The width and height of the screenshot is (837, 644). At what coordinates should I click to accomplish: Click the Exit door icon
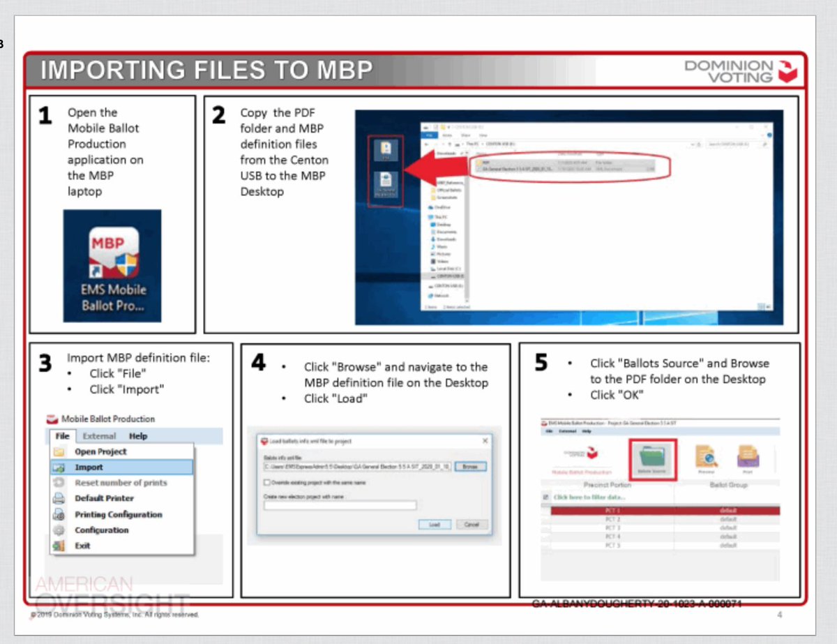[59, 546]
